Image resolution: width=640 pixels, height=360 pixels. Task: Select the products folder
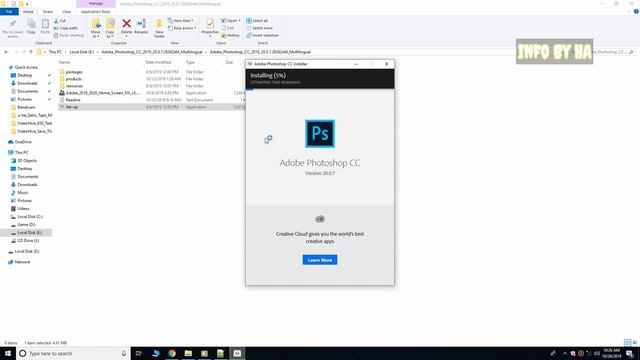(x=74, y=79)
